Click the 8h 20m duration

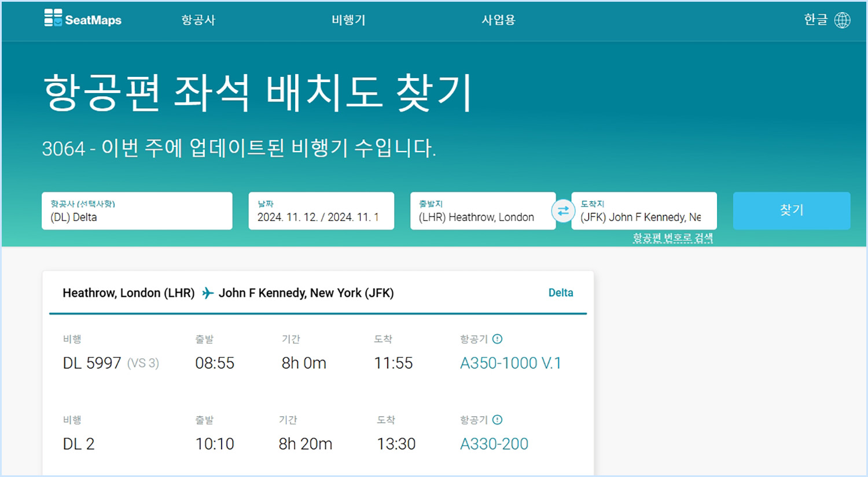(x=306, y=444)
